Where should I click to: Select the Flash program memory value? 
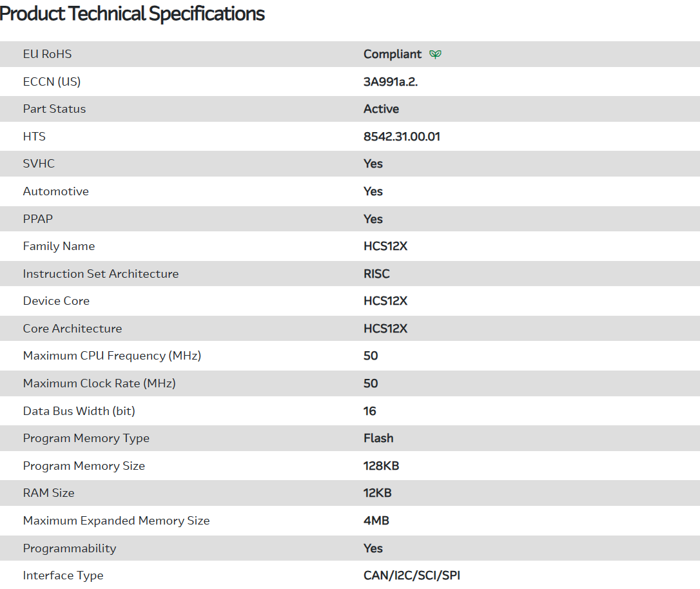378,438
